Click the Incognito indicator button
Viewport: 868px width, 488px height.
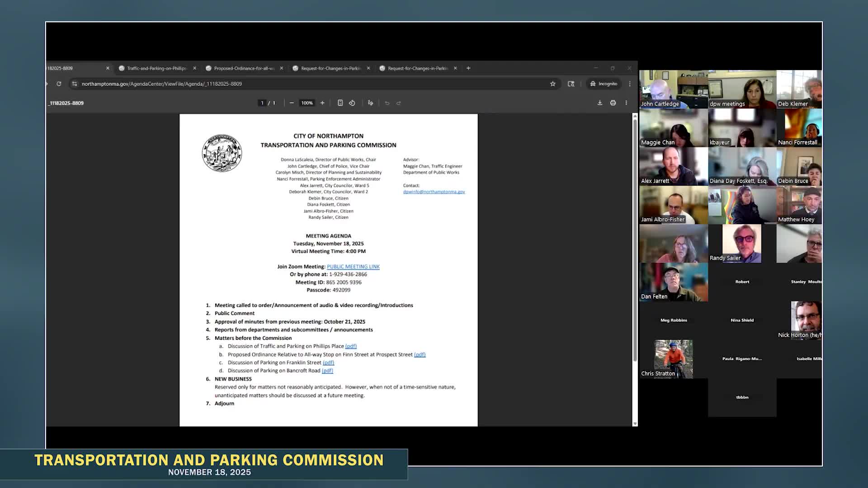point(604,84)
